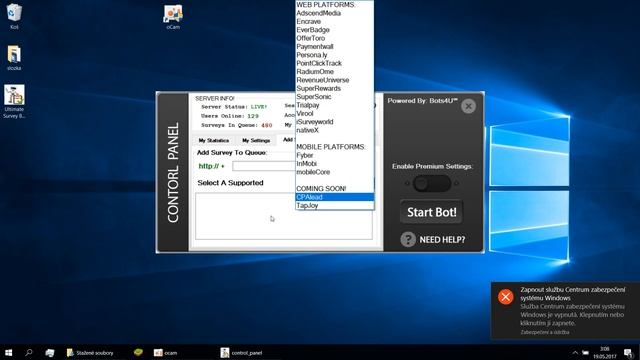Select the partially hidden Add tab
Image resolution: width=640 pixels, height=360 pixels.
click(x=287, y=140)
